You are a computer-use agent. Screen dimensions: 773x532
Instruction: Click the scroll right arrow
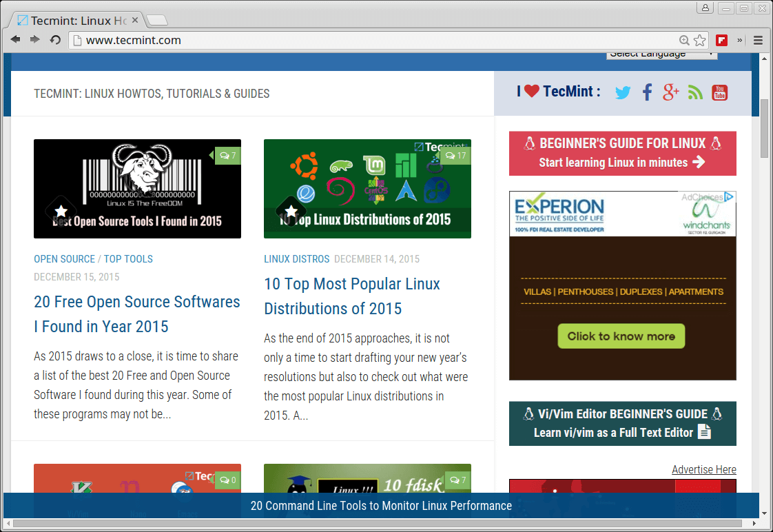point(754,523)
